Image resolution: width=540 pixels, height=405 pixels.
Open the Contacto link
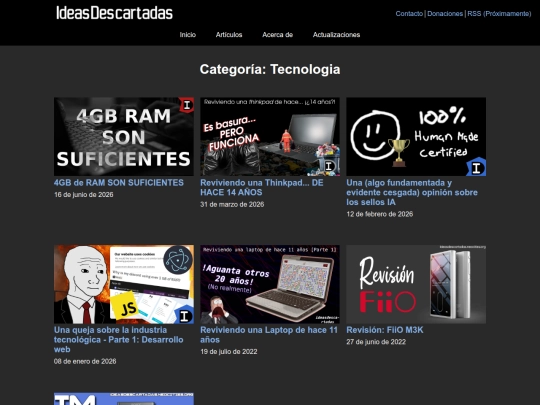click(x=409, y=14)
